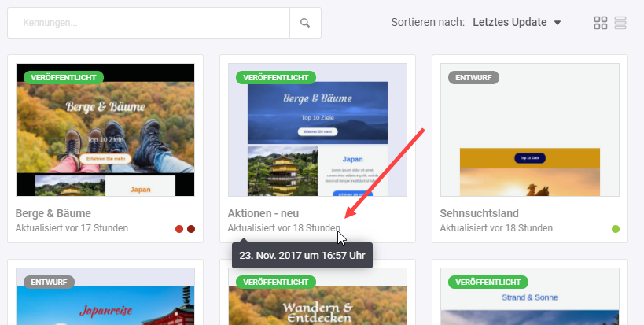Open the Strand & Sonne thumbnail
This screenshot has height=325, width=644.
click(x=530, y=296)
